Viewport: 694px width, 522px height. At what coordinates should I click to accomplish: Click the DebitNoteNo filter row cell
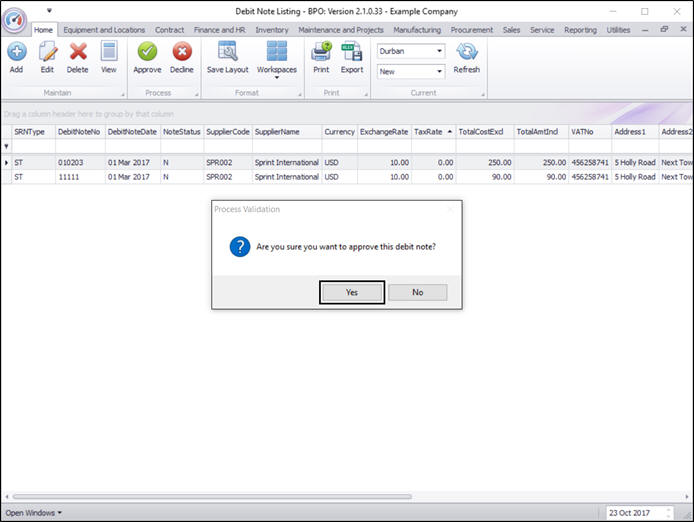pyautogui.click(x=80, y=146)
